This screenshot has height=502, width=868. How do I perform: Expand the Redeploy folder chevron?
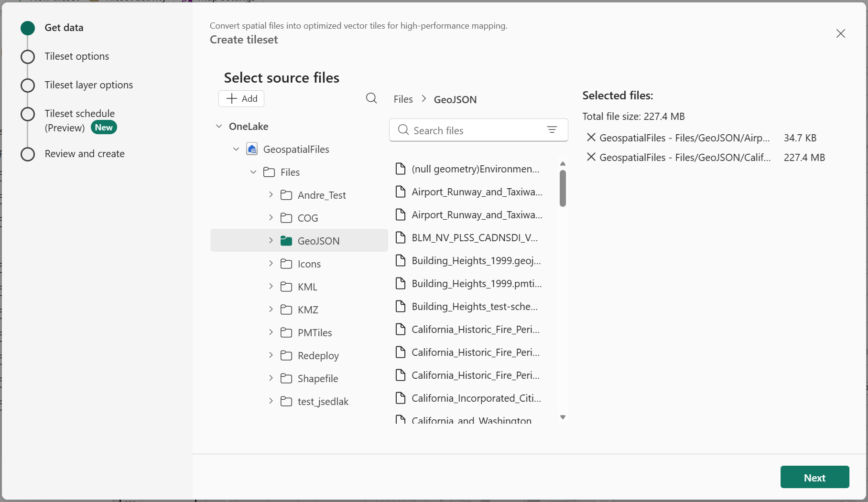click(271, 355)
